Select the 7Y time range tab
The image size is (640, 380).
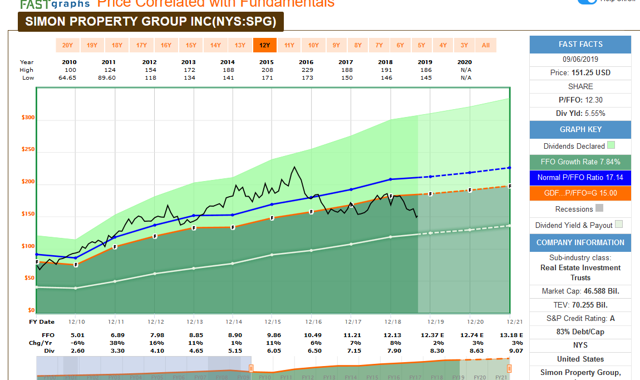[x=379, y=45]
